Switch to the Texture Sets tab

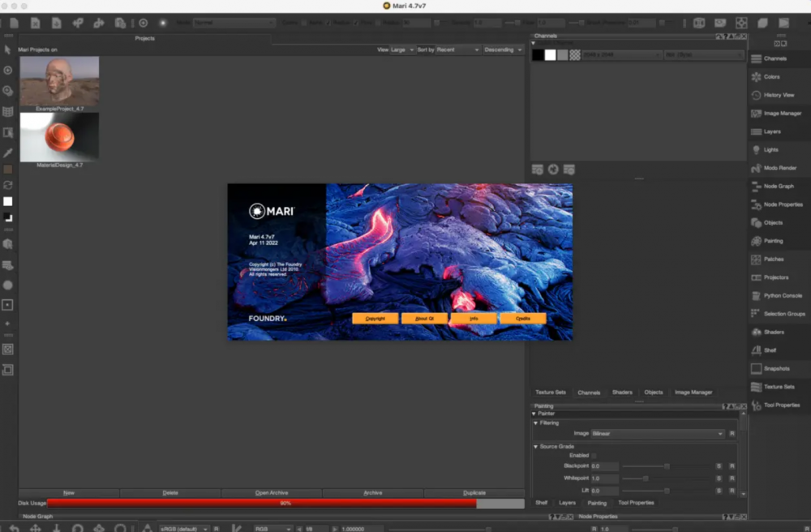(x=551, y=393)
